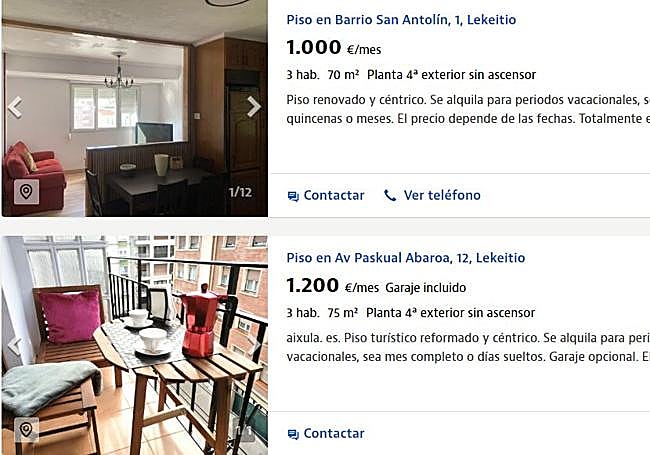Advance to next photo of Paskual Abaroa flat
This screenshot has width=650, height=455.
point(254,345)
